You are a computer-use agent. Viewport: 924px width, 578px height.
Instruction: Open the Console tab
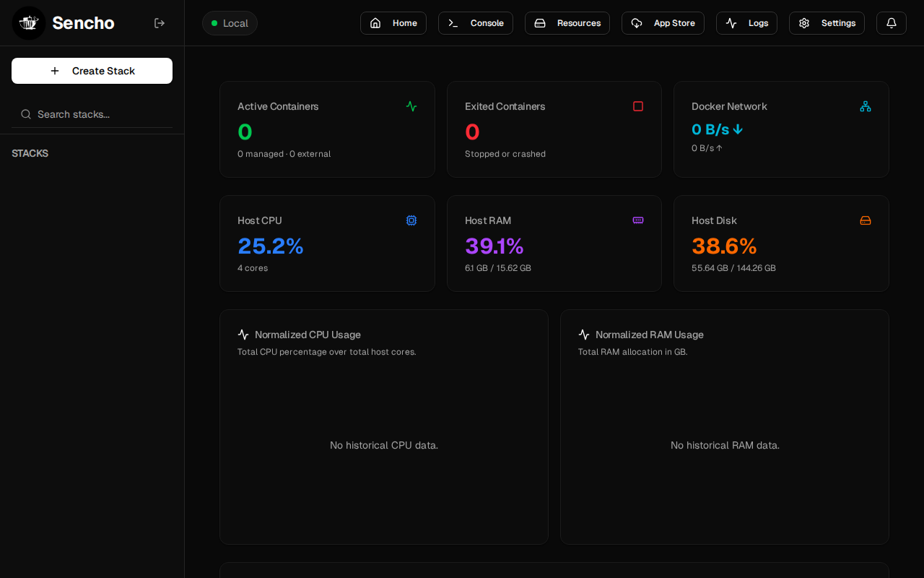476,23
